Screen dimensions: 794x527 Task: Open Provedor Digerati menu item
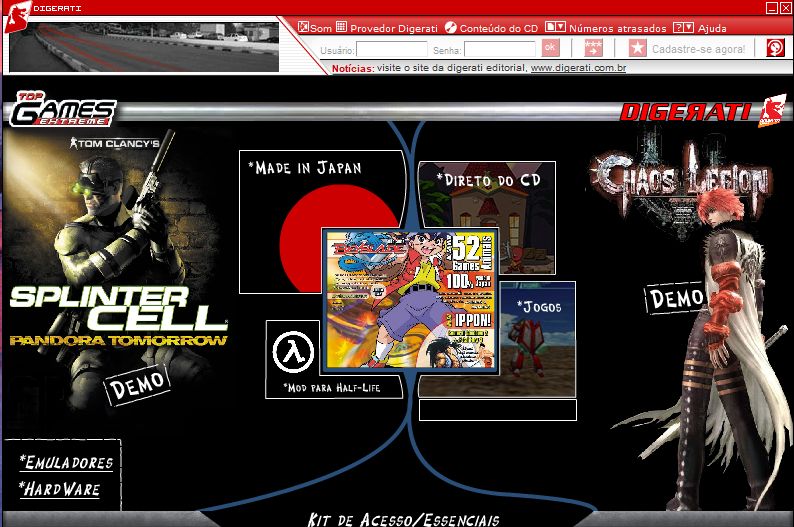coord(393,28)
